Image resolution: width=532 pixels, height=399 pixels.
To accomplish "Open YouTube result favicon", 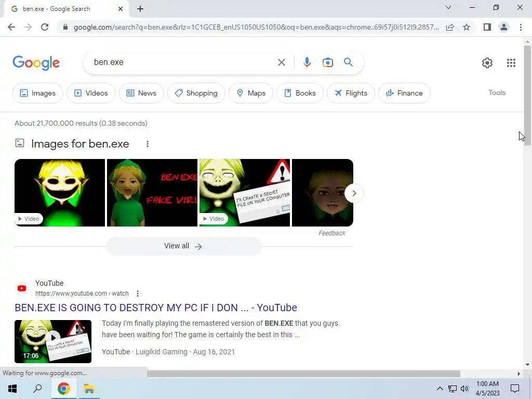I will click(22, 288).
